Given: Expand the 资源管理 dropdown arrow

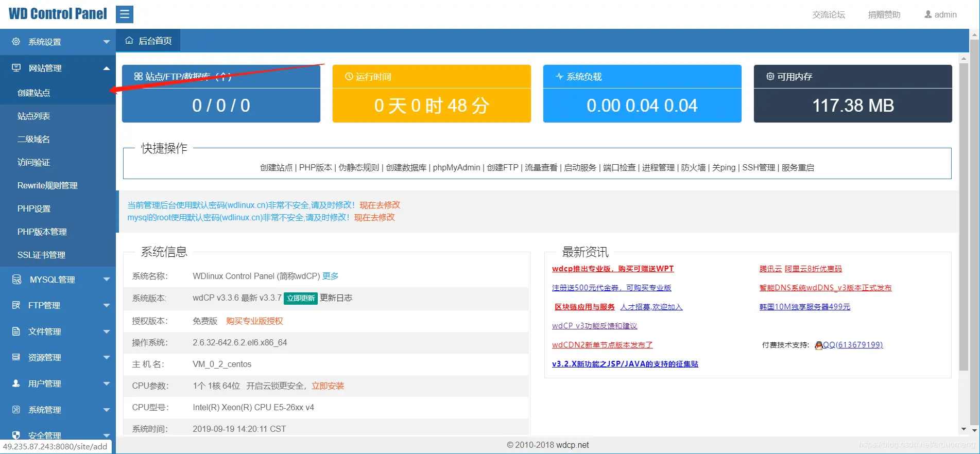Looking at the screenshot, I should coord(107,357).
